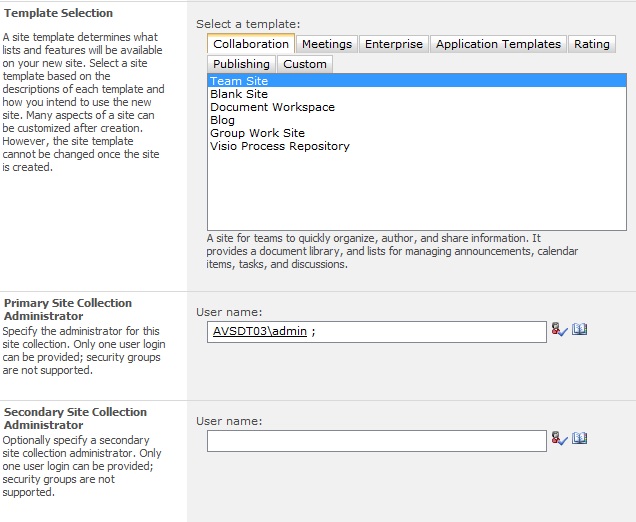This screenshot has width=636, height=522.
Task: Check names icon beside secondary administrator field
Action: (559, 438)
